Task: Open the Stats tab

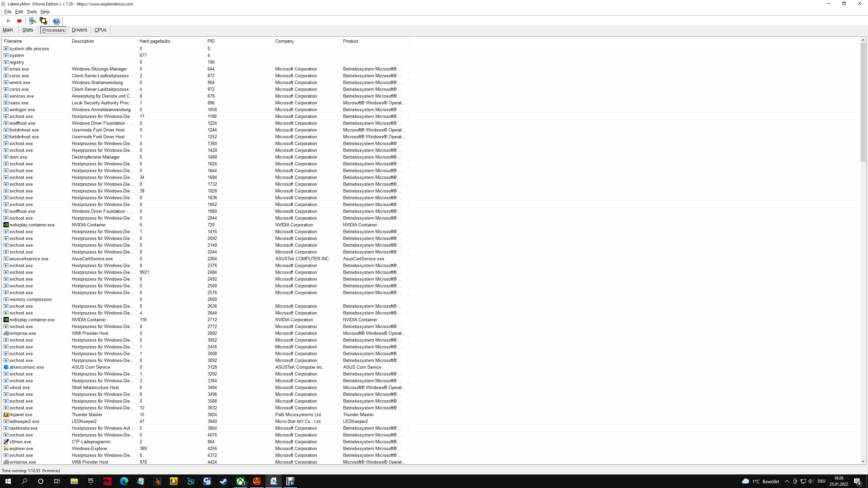Action: (28, 30)
